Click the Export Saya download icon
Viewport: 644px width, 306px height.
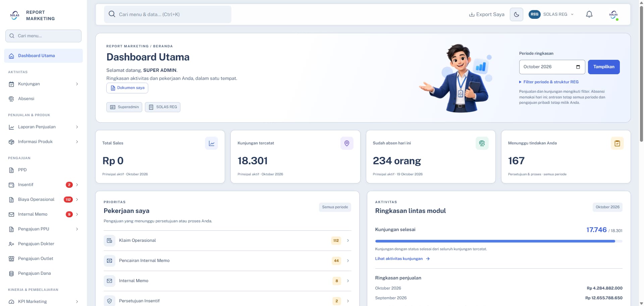[472, 14]
